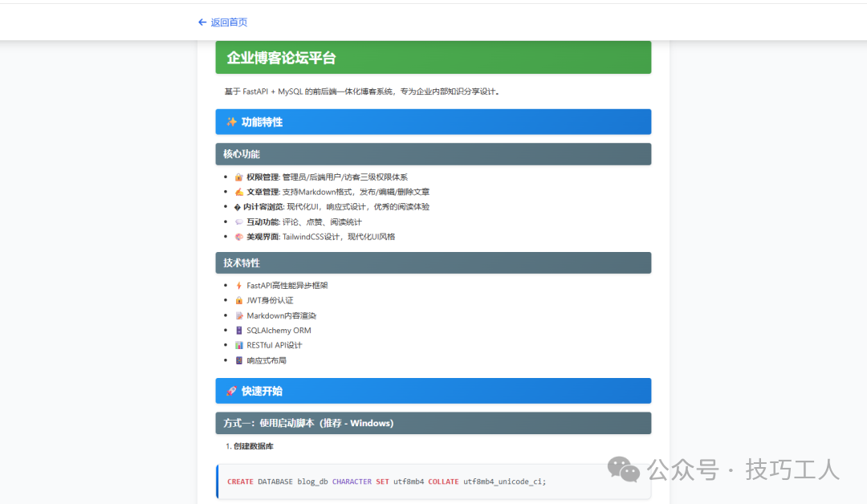867x504 pixels.
Task: Click the padlock icon beside JWT身份认证
Action: click(x=240, y=300)
